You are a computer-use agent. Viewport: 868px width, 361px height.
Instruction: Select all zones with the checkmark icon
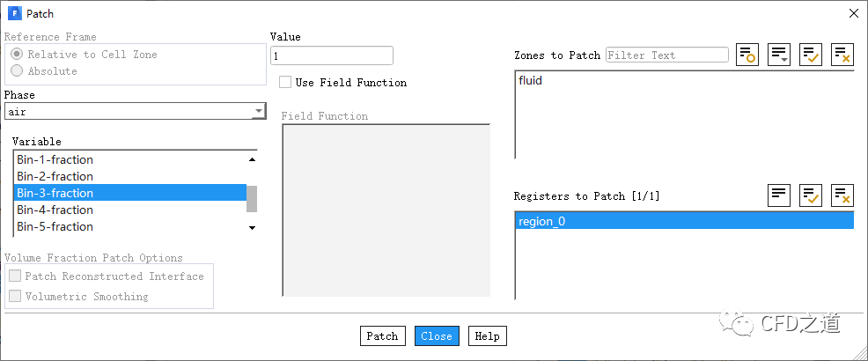tap(811, 55)
